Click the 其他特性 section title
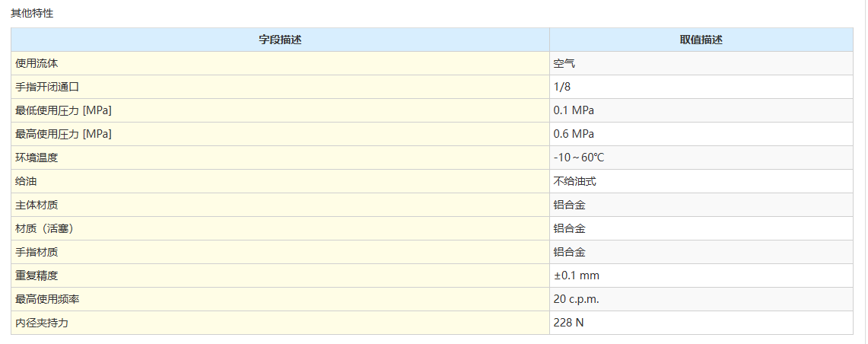 tap(32, 14)
